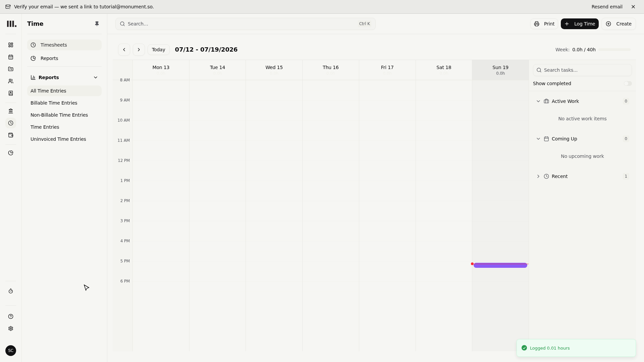Unpin the Time sidebar panel
This screenshot has height=362, width=644.
tap(97, 24)
